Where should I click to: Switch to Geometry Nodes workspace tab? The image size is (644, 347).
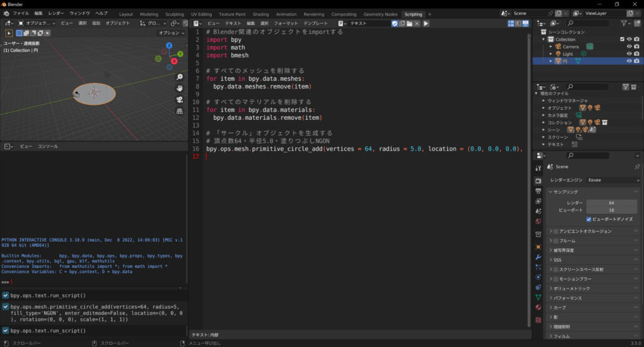pyautogui.click(x=380, y=14)
